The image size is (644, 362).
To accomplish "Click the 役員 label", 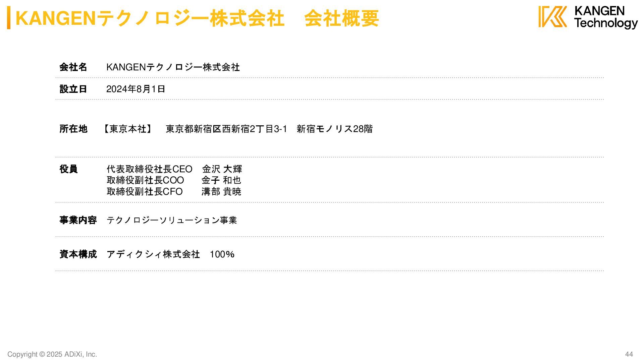I will tap(68, 169).
